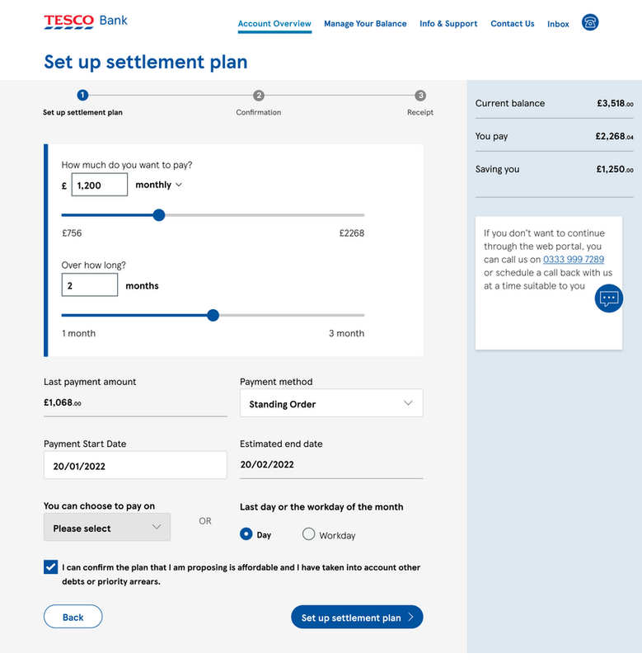Open the Standing Order payment method dropdown

(x=331, y=404)
